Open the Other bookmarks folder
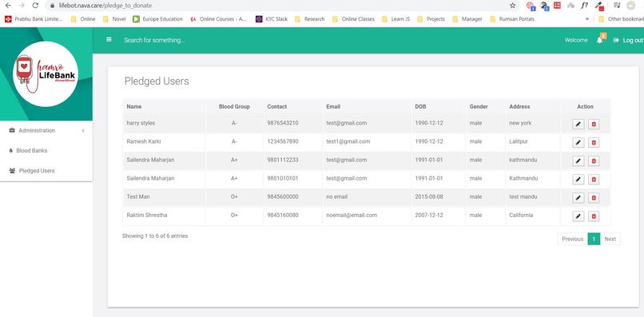The image size is (644, 317). point(621,19)
